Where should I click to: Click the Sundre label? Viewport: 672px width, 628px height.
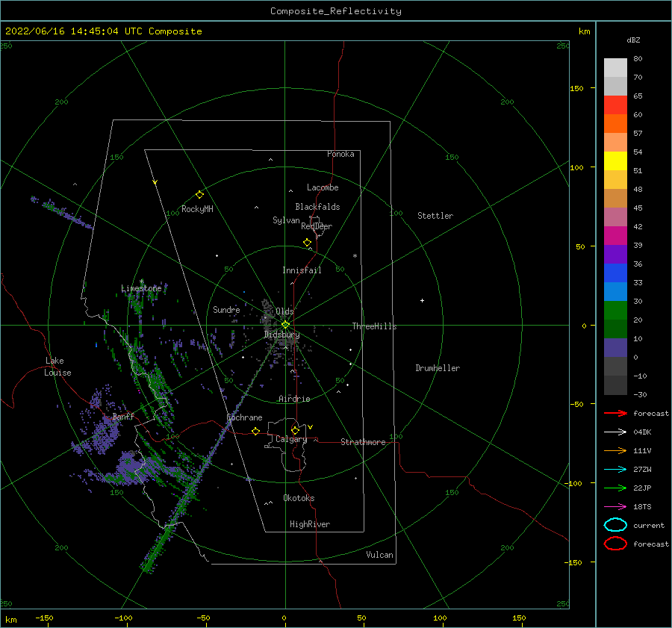click(x=226, y=309)
